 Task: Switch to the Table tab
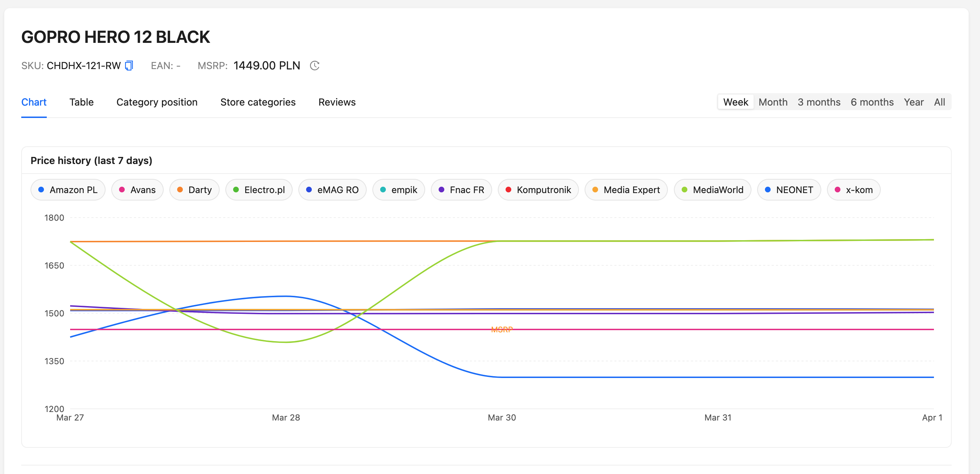(x=81, y=102)
